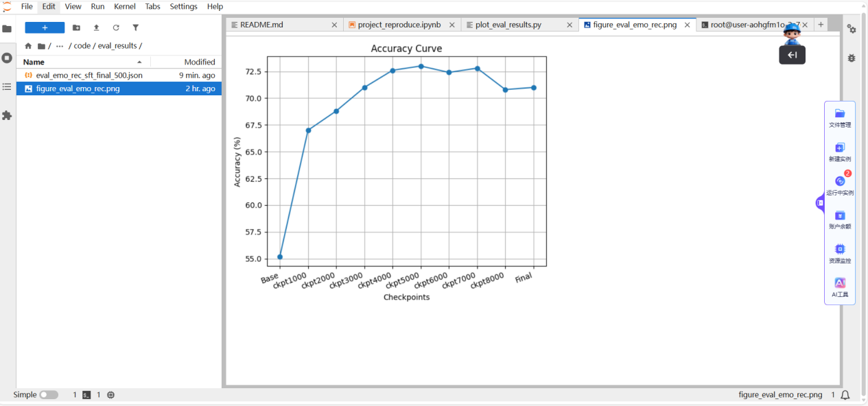Show the table of contents panel
868x406 pixels.
click(7, 87)
